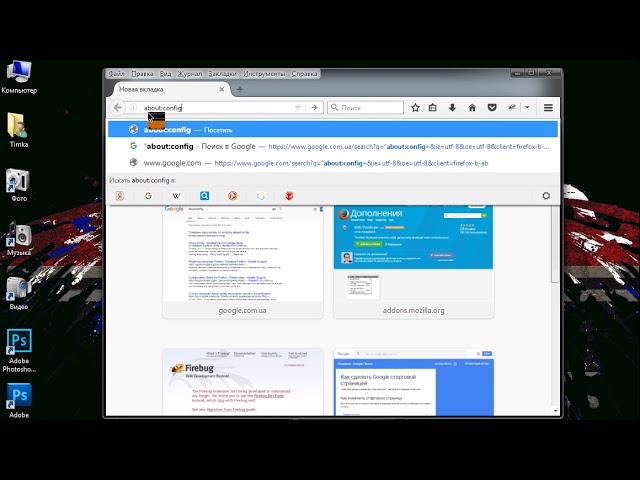Open the Инструменты menu

tap(264, 74)
